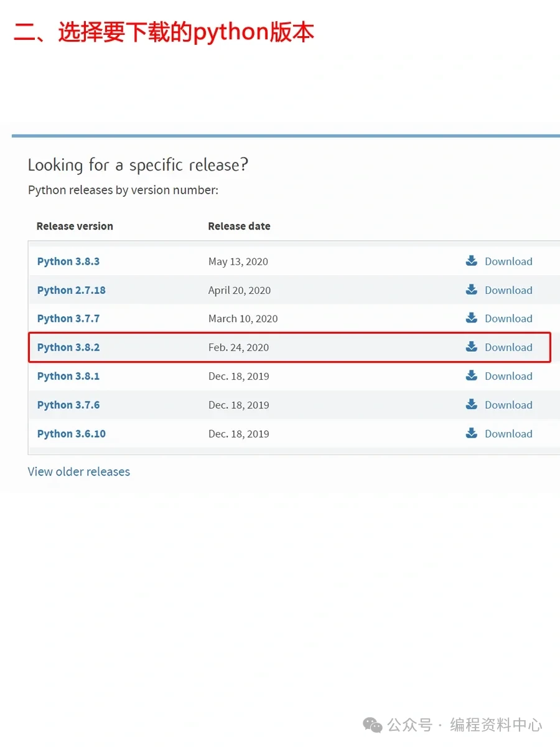Click download icon for Python 3.6.10
Screen dimensions: 560x747
coord(472,433)
